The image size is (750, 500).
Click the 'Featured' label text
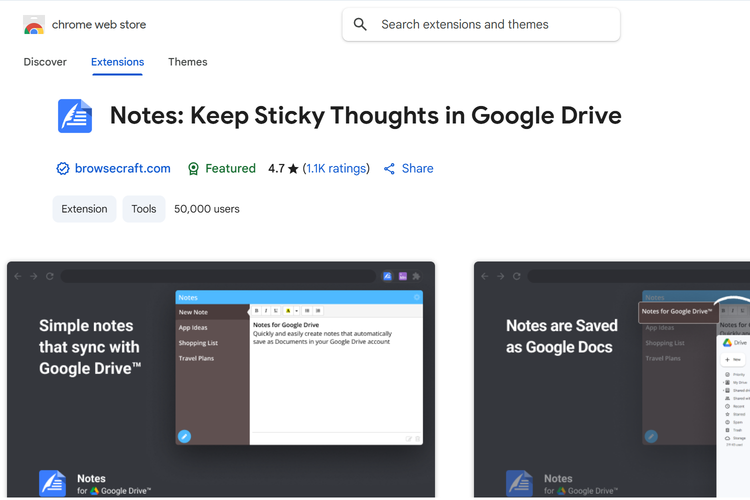[x=231, y=168]
